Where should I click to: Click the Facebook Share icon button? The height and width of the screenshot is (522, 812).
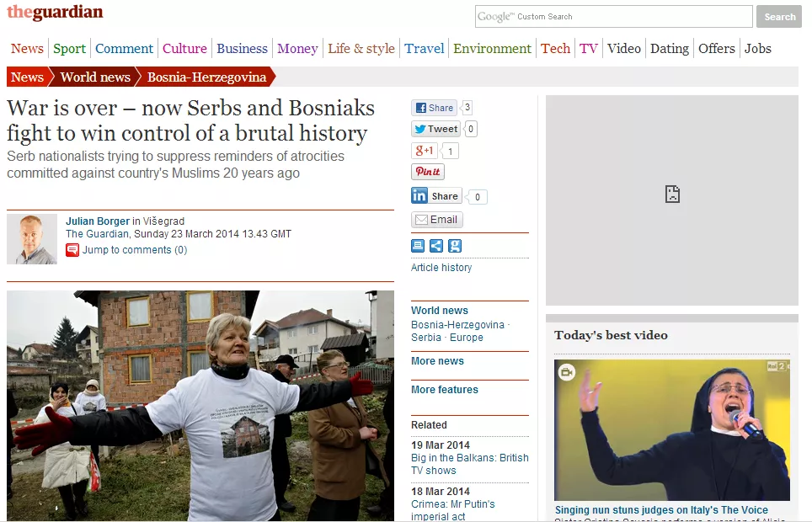[x=435, y=108]
